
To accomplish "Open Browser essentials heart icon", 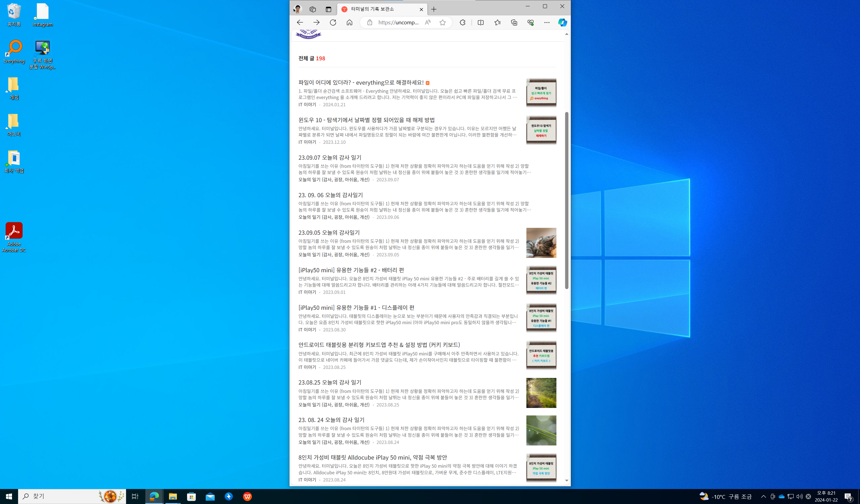I will point(530,23).
